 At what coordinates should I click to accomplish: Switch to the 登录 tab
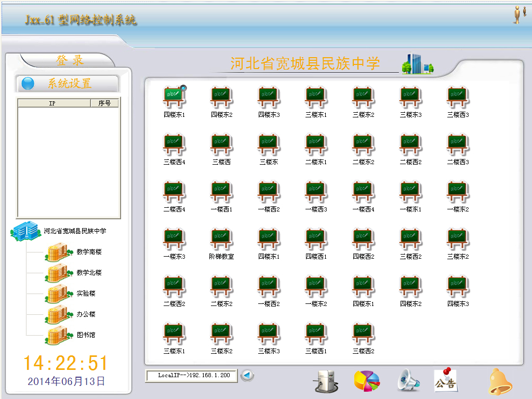coord(70,60)
